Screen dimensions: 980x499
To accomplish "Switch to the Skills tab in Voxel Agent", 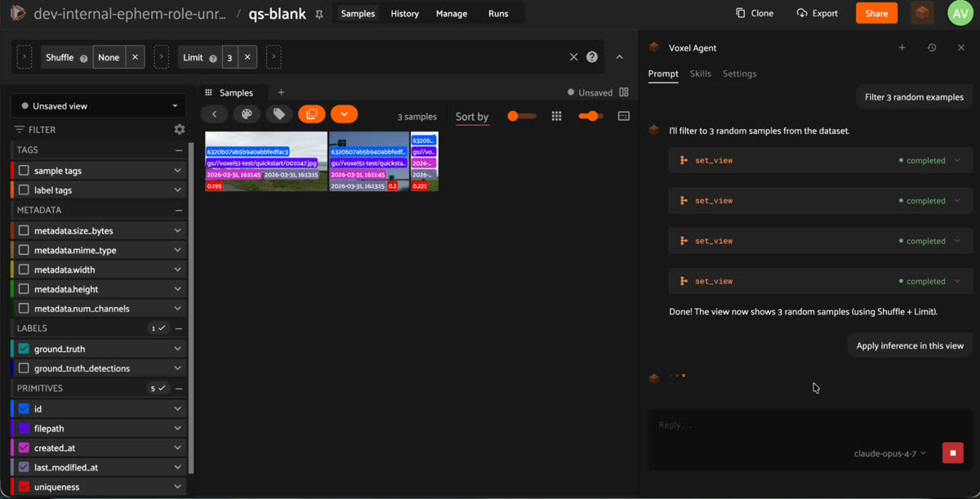I will 701,74.
